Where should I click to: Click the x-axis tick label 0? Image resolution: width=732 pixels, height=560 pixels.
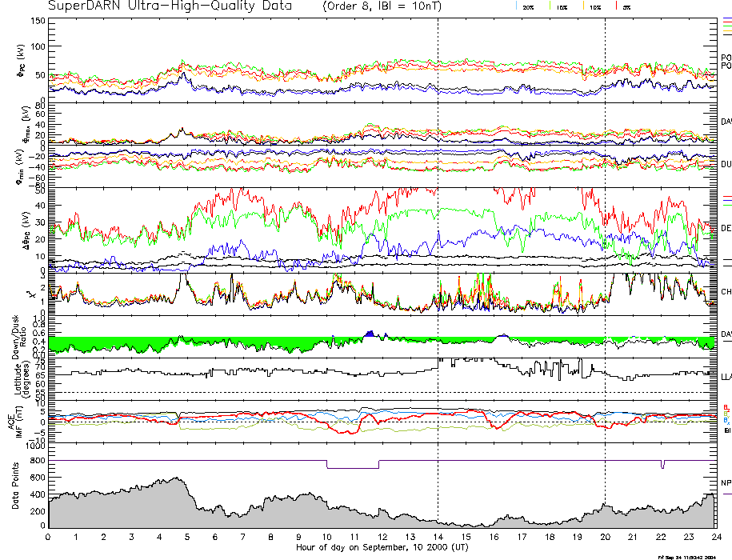pos(49,537)
